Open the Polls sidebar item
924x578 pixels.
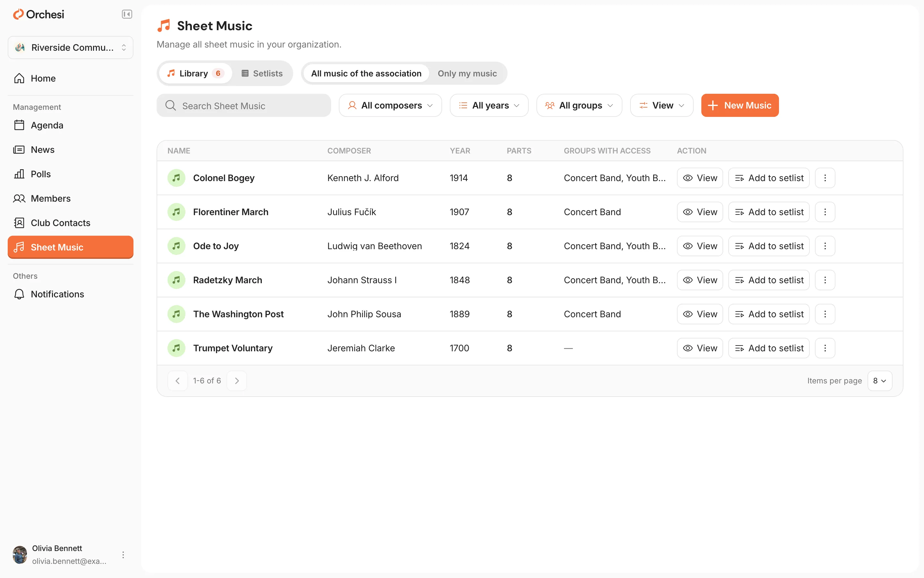click(71, 174)
